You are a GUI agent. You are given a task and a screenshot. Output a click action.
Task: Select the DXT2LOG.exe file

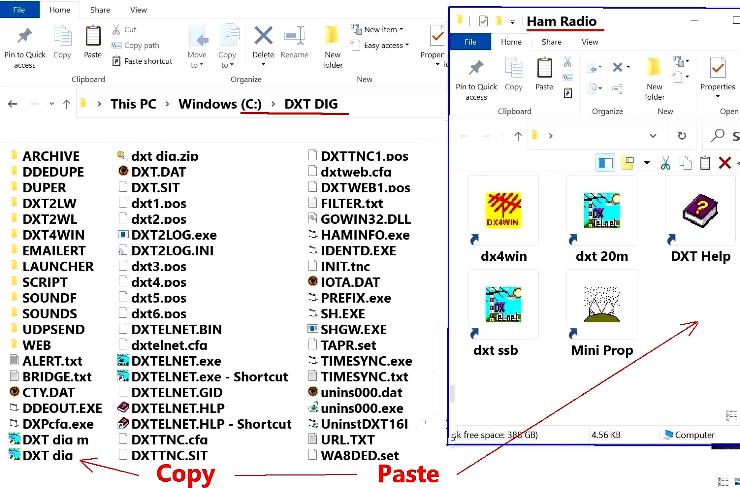coord(168,235)
